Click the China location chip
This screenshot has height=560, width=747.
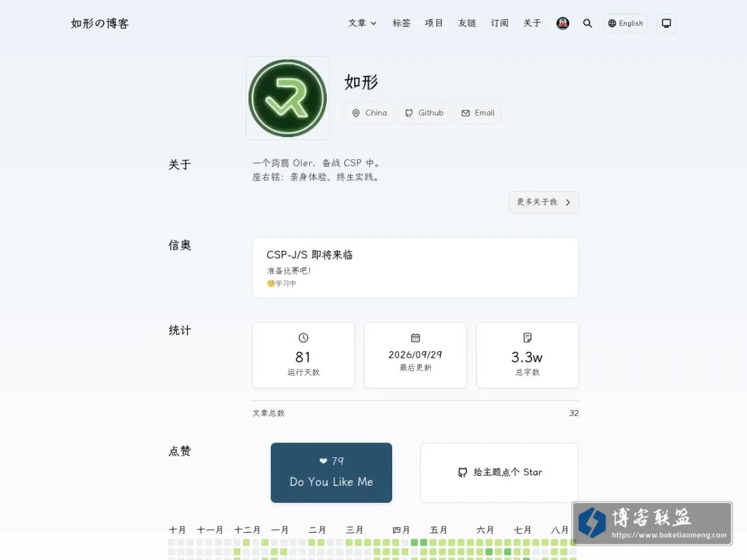(x=369, y=113)
